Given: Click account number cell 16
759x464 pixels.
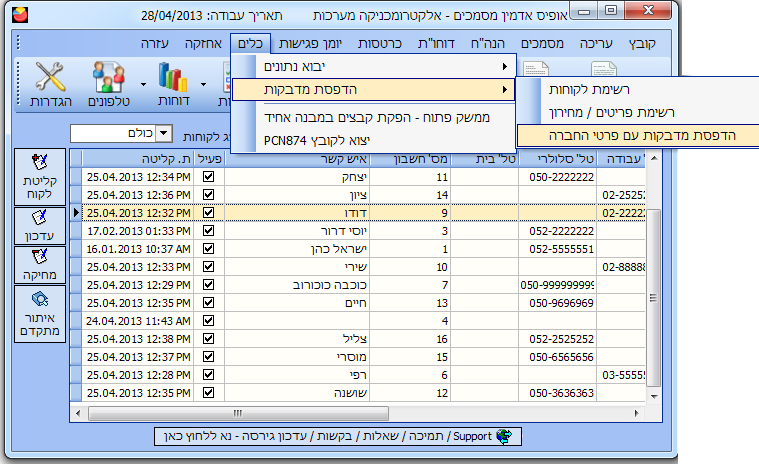Looking at the screenshot, I should (410, 339).
